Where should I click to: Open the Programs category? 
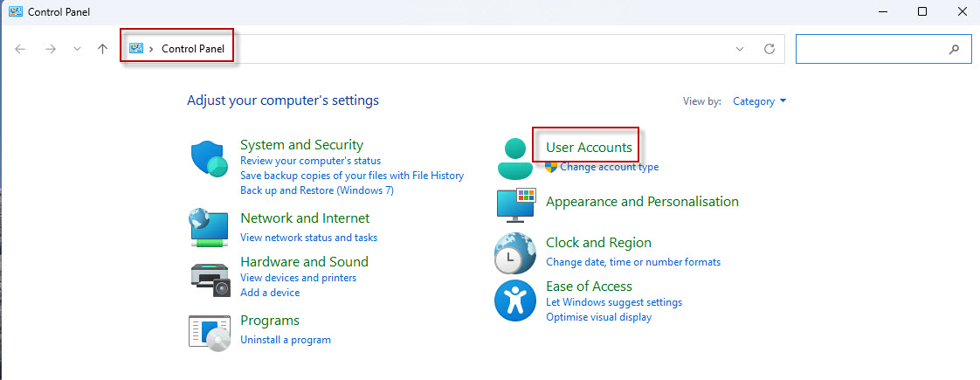[270, 321]
